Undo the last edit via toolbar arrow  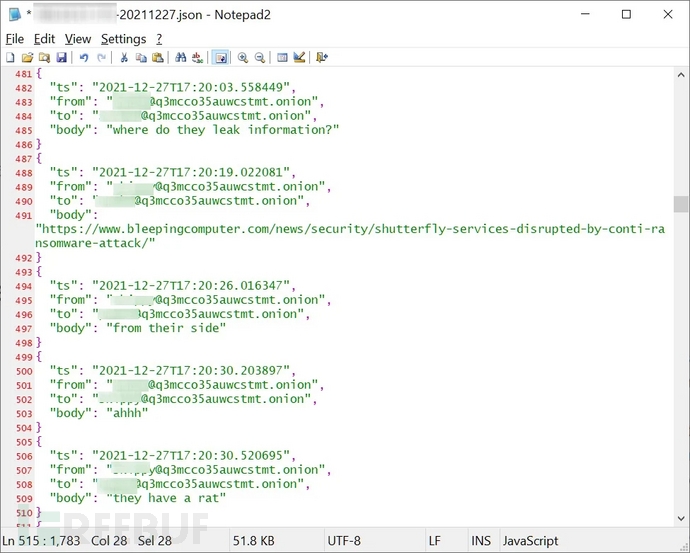84,58
